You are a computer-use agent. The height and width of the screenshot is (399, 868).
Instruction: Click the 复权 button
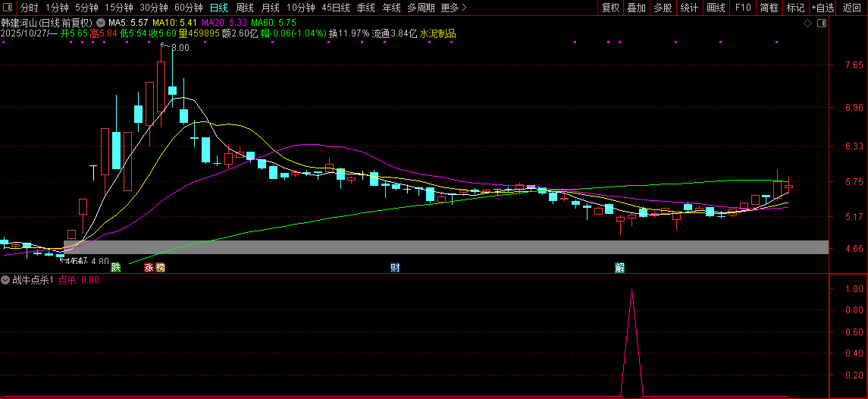coord(610,8)
